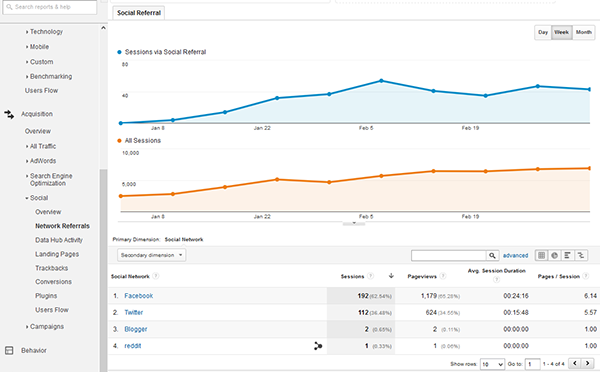600x372 pixels.
Task: Set graph granularity to Day
Action: [543, 32]
